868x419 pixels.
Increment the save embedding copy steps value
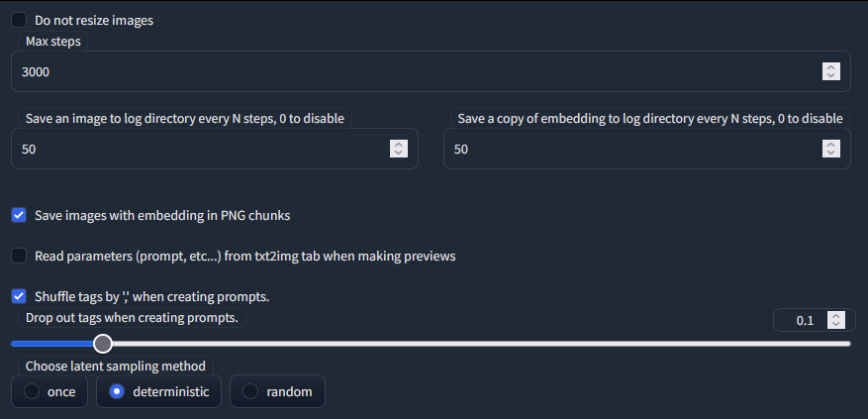[831, 144]
